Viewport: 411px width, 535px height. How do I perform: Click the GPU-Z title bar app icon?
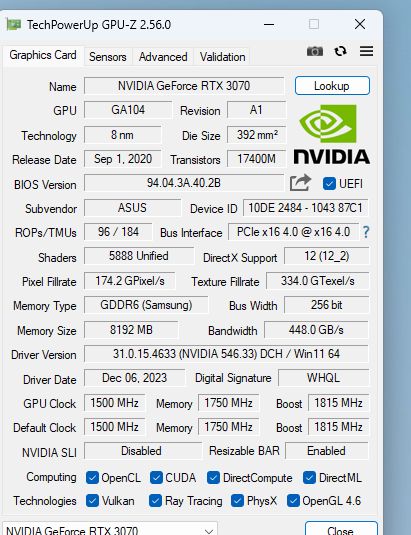coord(13,25)
